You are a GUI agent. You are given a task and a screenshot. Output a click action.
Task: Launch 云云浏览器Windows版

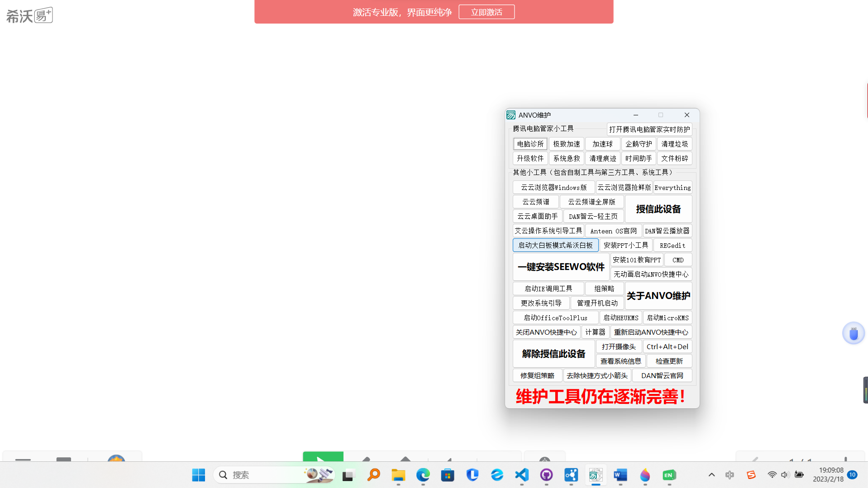coord(554,187)
